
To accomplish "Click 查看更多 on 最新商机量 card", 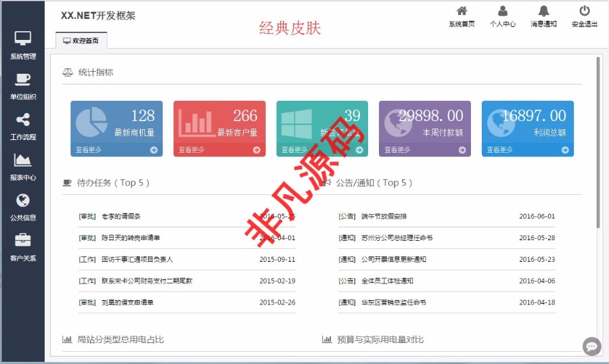I will click(x=89, y=150).
